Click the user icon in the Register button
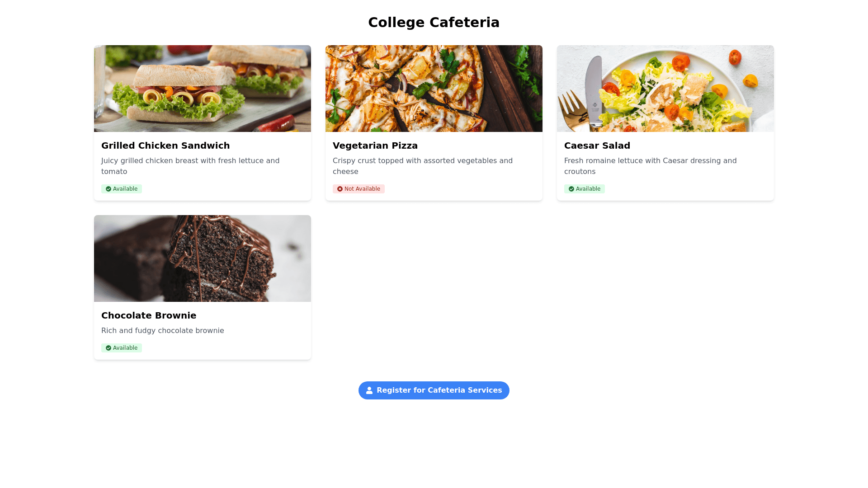The height and width of the screenshot is (488, 868). pos(369,390)
